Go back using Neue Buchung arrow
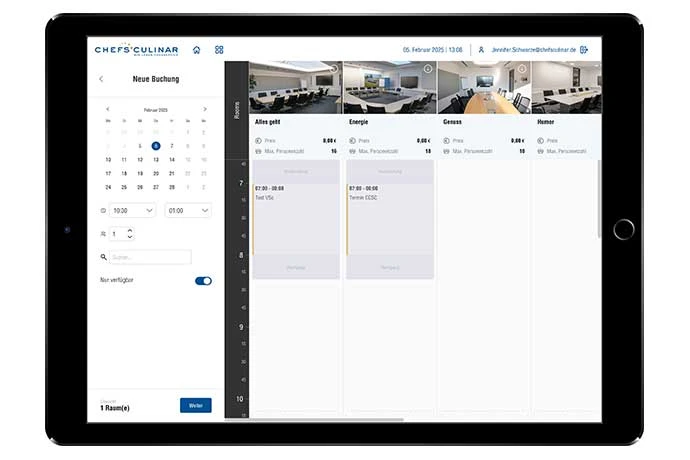Image resolution: width=690 pixels, height=460 pixels. click(101, 78)
